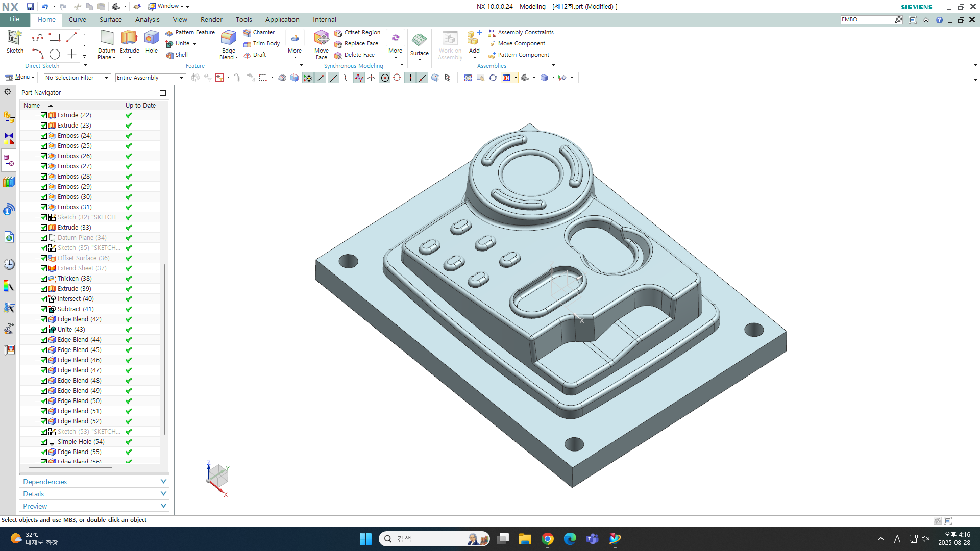Switch to the Analysis ribbon tab
This screenshot has height=551, width=980.
(147, 19)
